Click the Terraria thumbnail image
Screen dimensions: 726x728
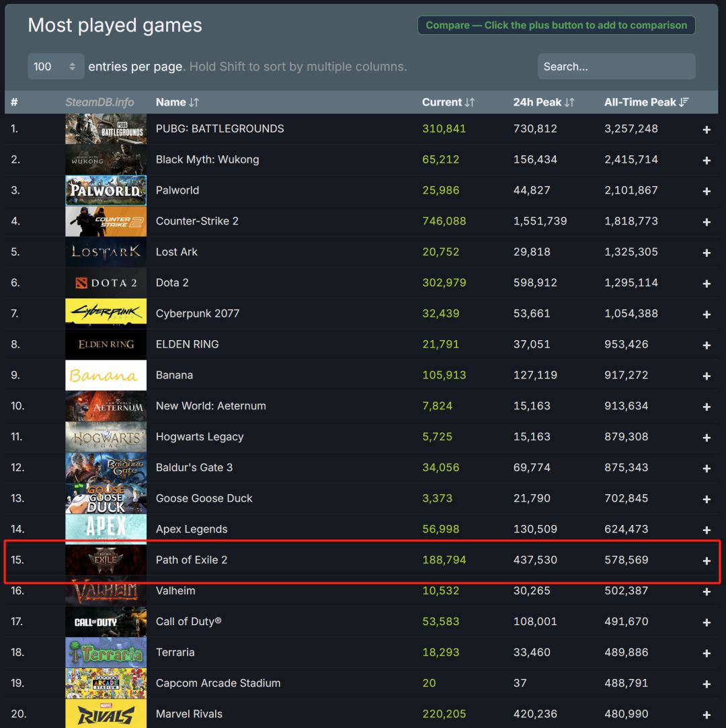[x=106, y=652]
